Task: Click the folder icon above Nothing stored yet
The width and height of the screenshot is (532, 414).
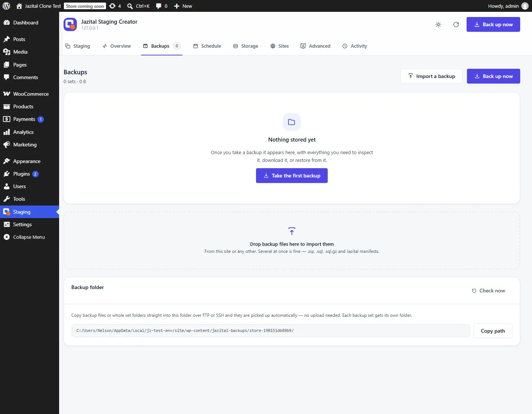Action: (x=291, y=122)
